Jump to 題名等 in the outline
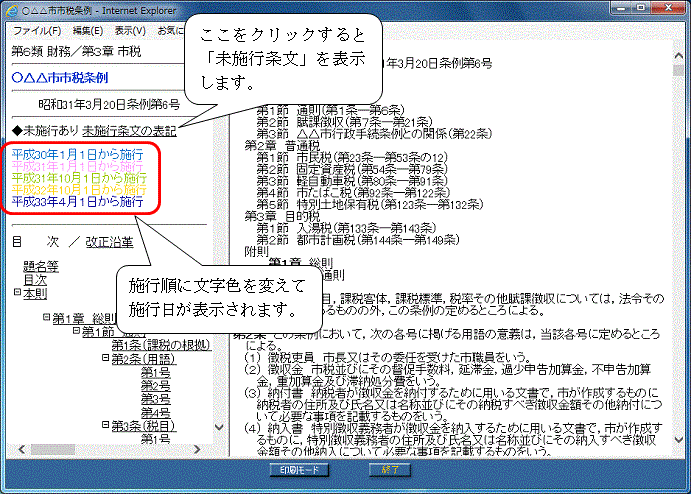The width and height of the screenshot is (691, 494). (x=41, y=266)
